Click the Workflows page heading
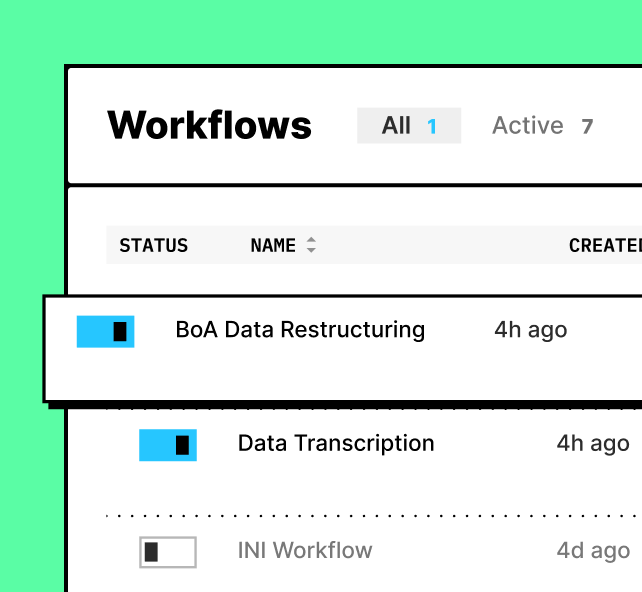Image resolution: width=642 pixels, height=592 pixels. [209, 125]
